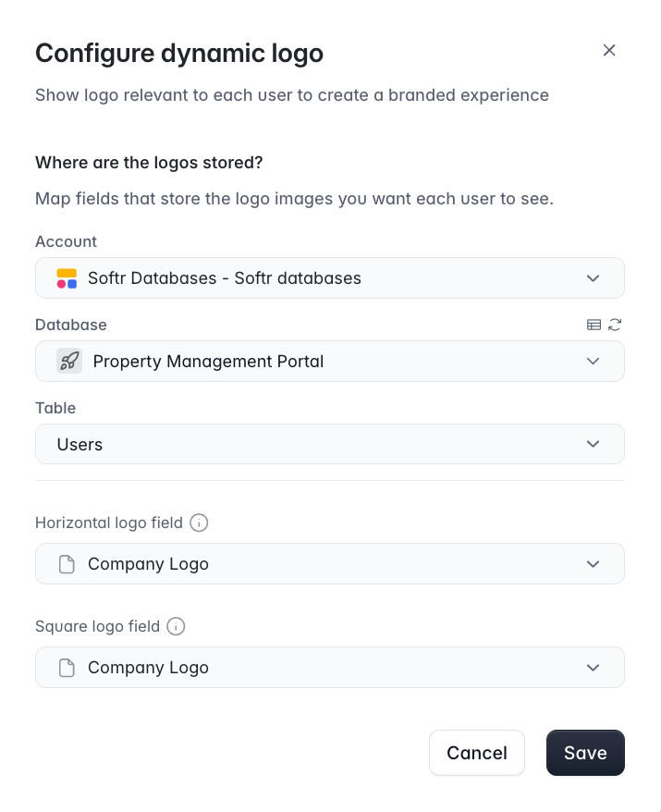Screen dimensions: 661x812
Task: Open database table view icon
Action: click(594, 325)
